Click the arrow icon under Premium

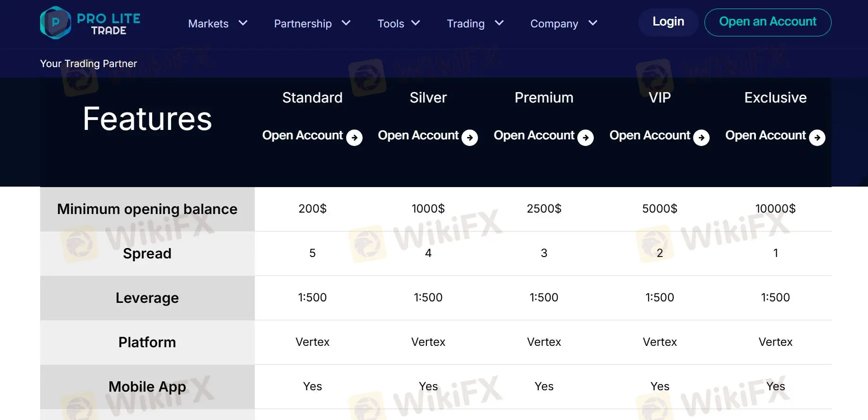(x=585, y=137)
